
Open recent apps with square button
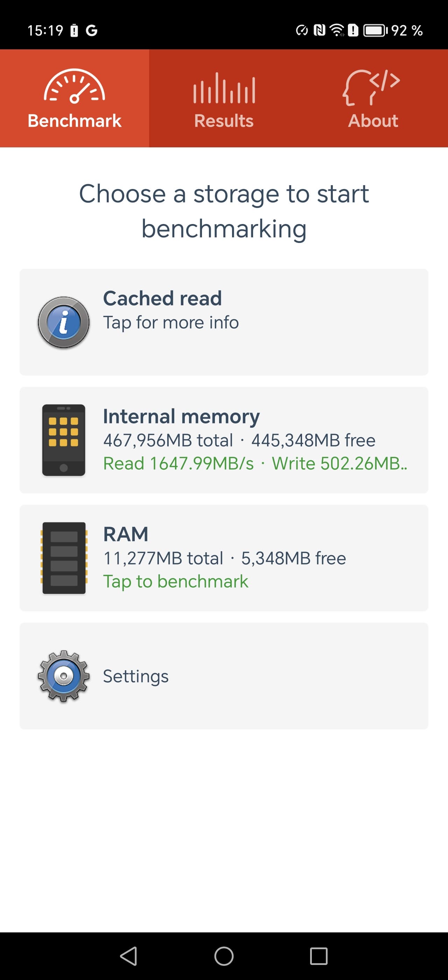(318, 956)
